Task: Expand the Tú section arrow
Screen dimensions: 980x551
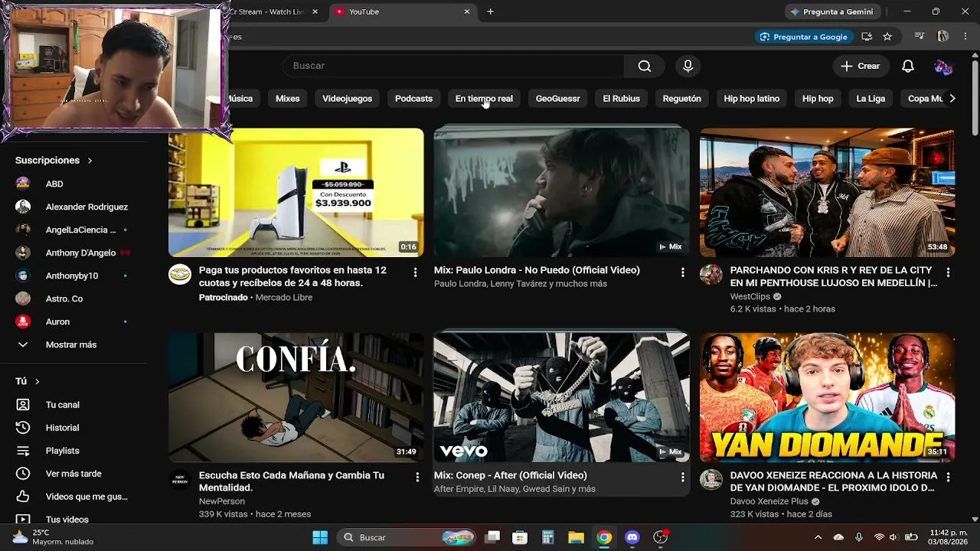Action: pos(37,381)
